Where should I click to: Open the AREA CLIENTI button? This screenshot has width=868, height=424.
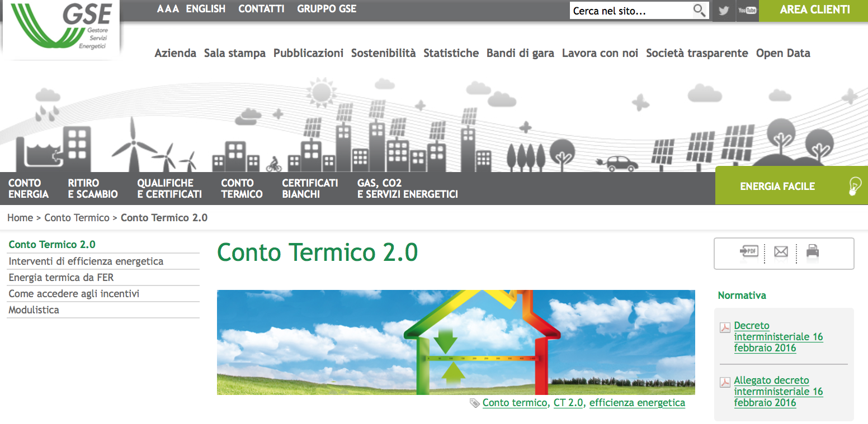click(814, 9)
